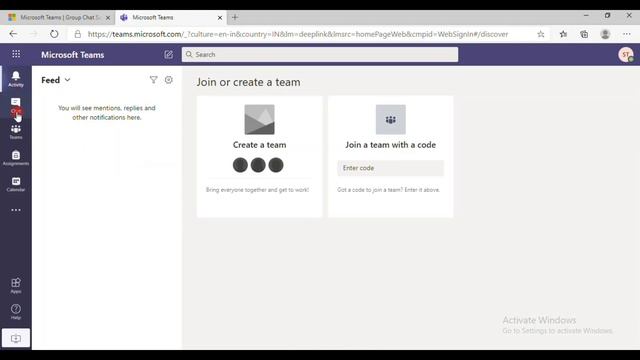Click the Teams search box
The width and height of the screenshot is (640, 360).
(x=320, y=54)
